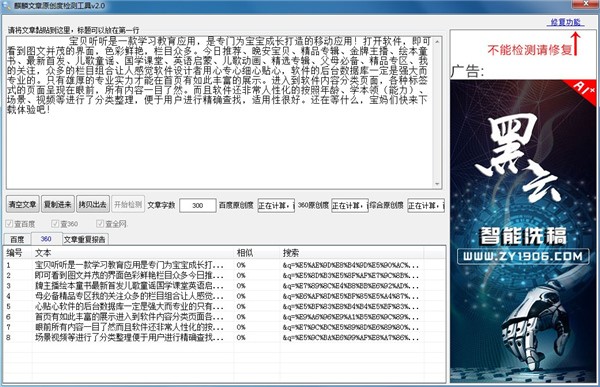Click the 搜索 column header
The width and height of the screenshot is (600, 387).
click(x=352, y=253)
